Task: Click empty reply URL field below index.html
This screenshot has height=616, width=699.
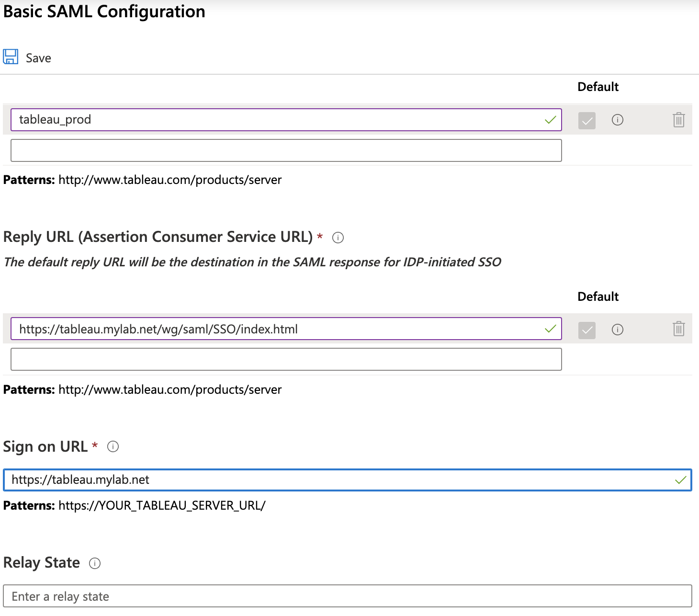Action: point(286,359)
